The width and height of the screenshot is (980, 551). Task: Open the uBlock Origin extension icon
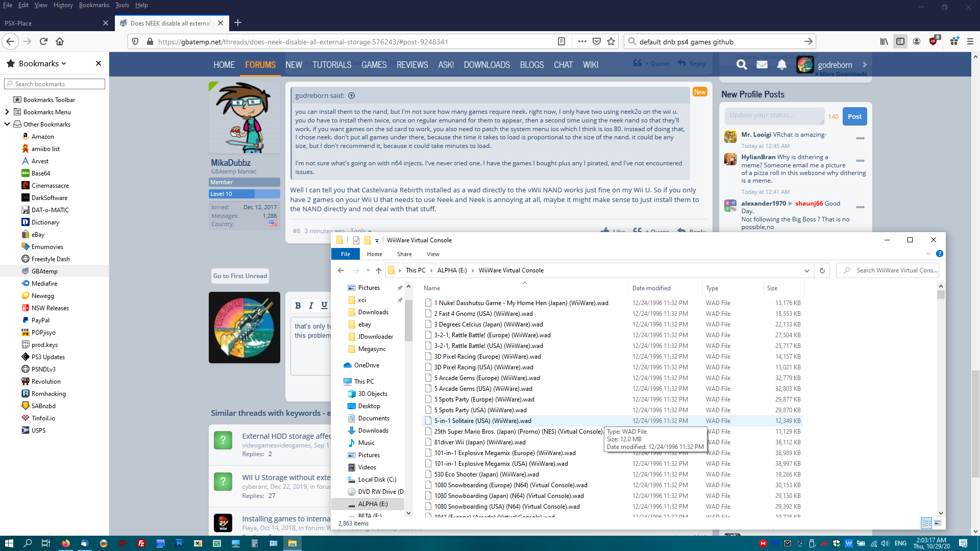pos(934,41)
